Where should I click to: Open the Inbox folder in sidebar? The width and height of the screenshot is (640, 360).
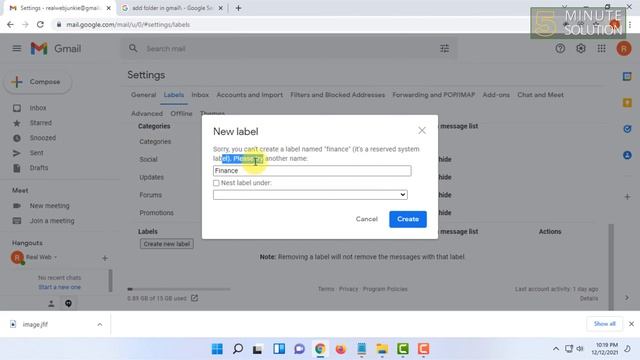pyautogui.click(x=38, y=108)
